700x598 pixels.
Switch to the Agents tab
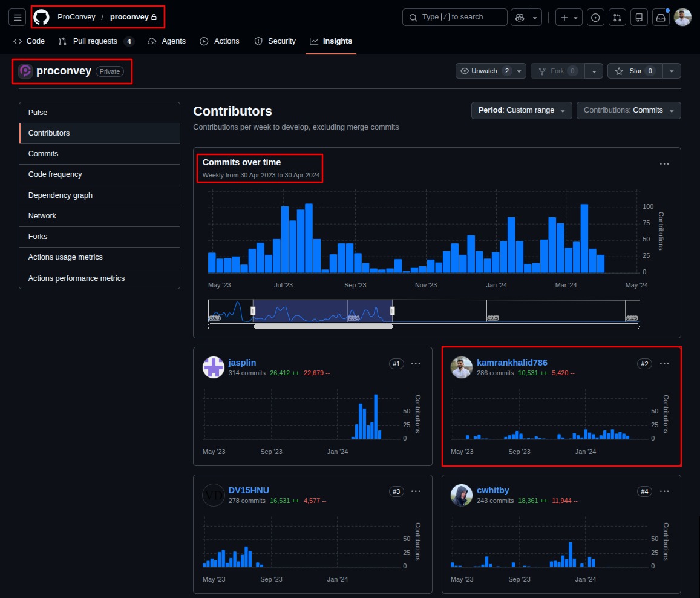click(x=167, y=41)
